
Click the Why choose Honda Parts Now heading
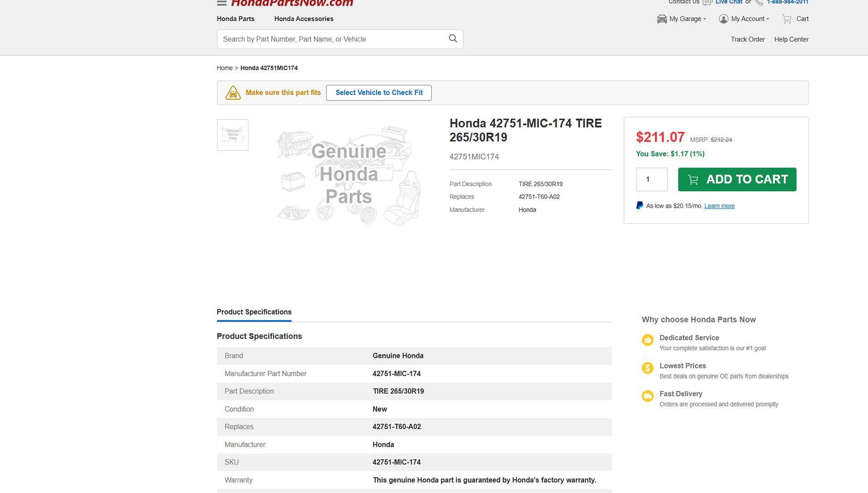699,320
